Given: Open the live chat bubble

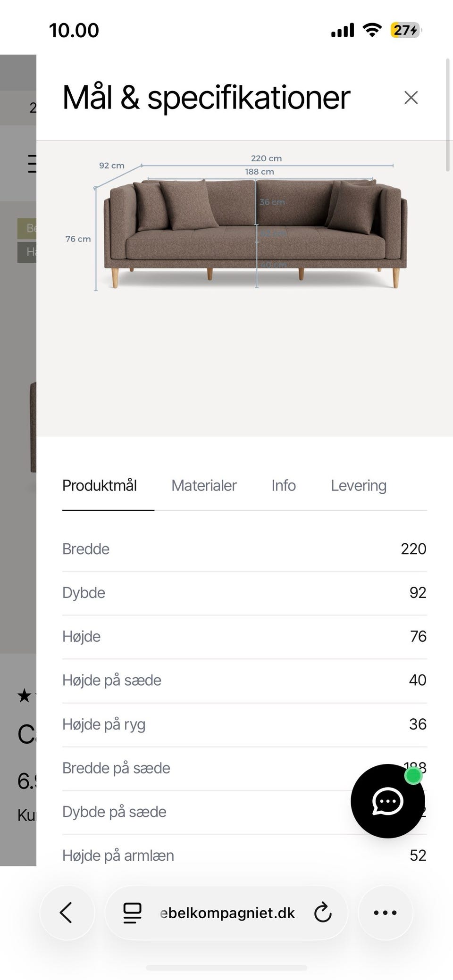Looking at the screenshot, I should (x=388, y=801).
